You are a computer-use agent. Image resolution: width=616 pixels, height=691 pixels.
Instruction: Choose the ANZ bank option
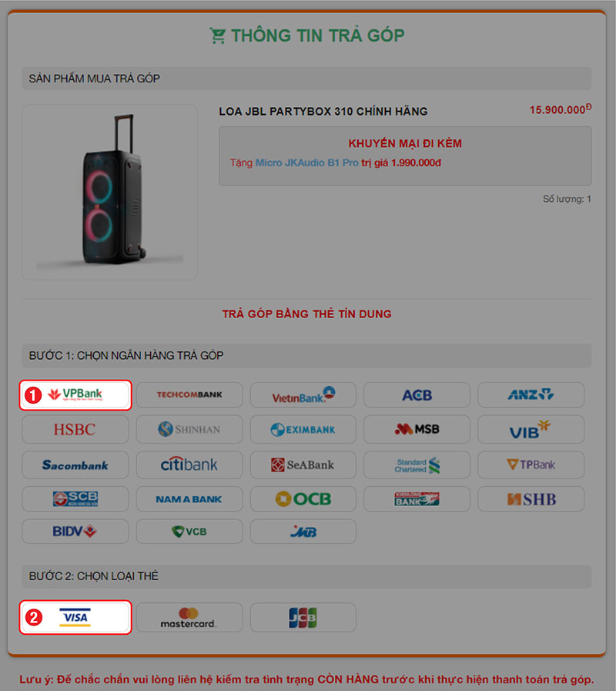[531, 395]
